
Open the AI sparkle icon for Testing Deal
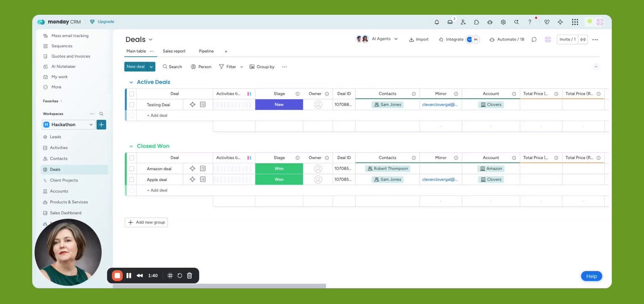192,104
